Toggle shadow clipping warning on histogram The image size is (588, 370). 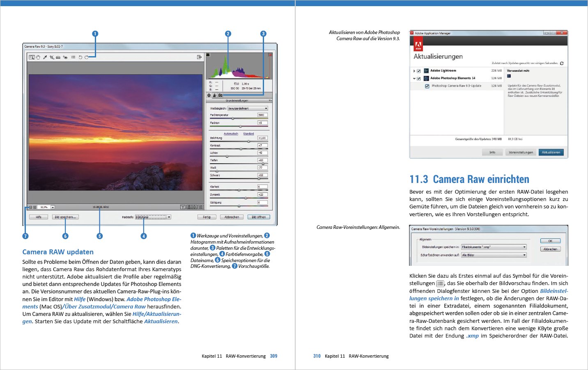tap(208, 55)
